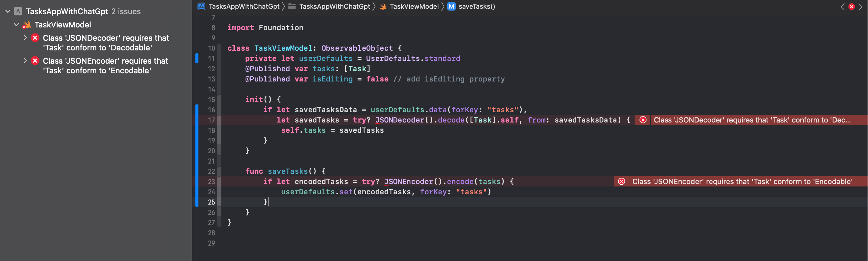Open TasksAppWithChatGpt project in the jump bar
868x261 pixels.
[x=244, y=6]
